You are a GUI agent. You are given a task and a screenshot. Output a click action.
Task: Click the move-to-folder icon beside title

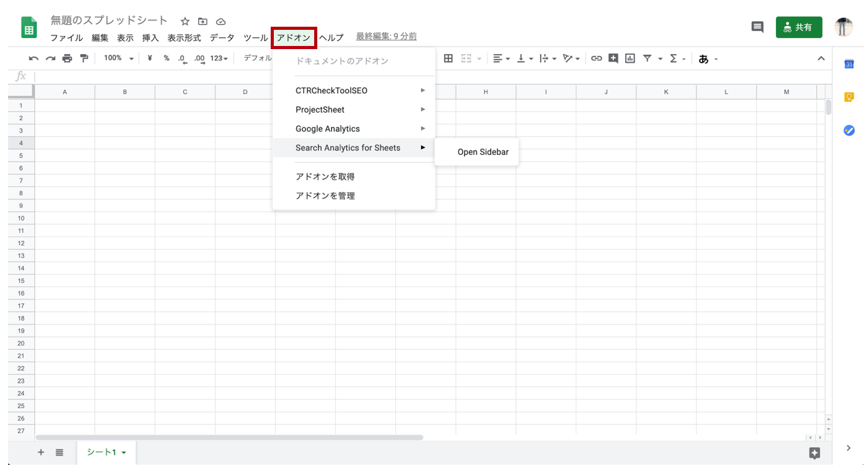click(x=202, y=22)
